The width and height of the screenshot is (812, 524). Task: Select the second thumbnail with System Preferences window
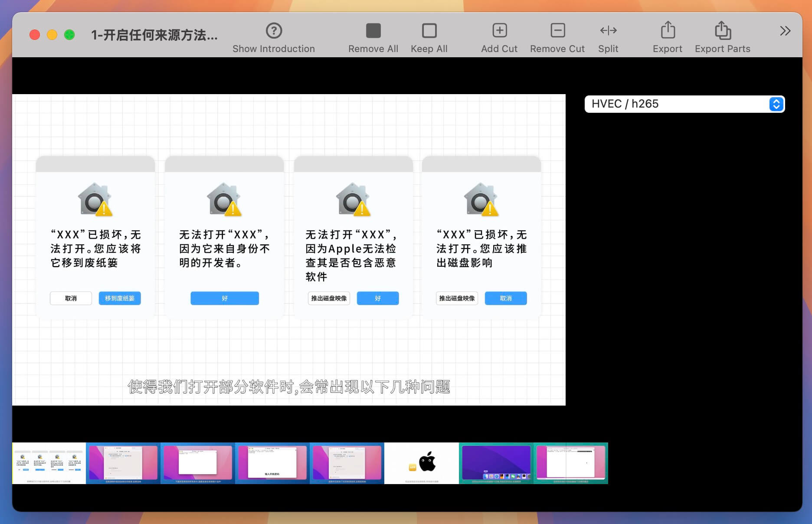tap(122, 463)
